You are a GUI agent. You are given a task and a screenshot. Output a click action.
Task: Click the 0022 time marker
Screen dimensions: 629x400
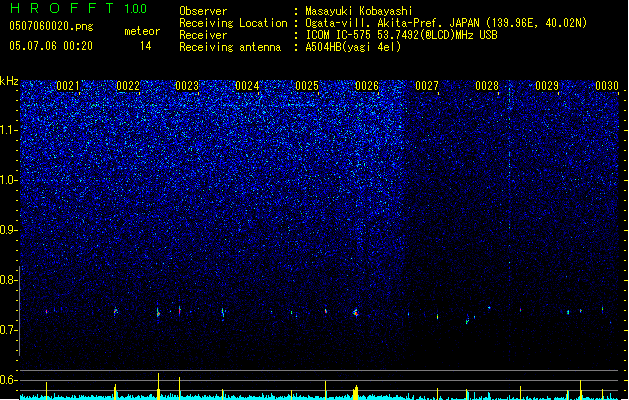pyautogui.click(x=128, y=86)
